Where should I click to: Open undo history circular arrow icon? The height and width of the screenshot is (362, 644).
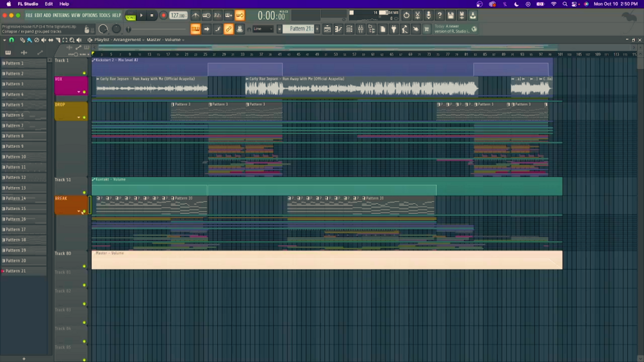coord(406,15)
